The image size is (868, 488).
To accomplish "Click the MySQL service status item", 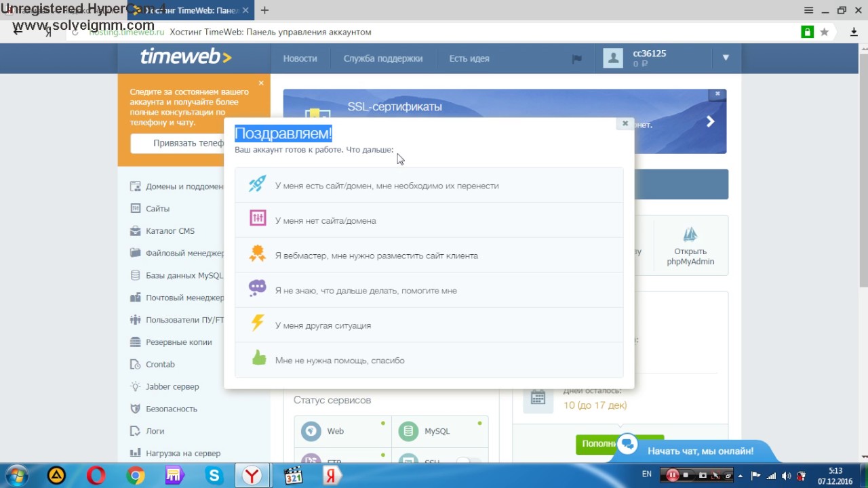I will pyautogui.click(x=440, y=431).
